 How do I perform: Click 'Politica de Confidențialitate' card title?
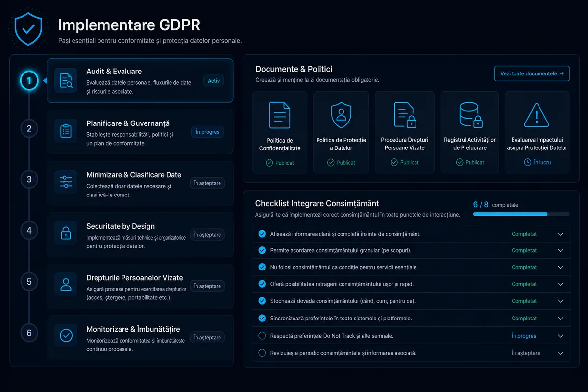(280, 145)
